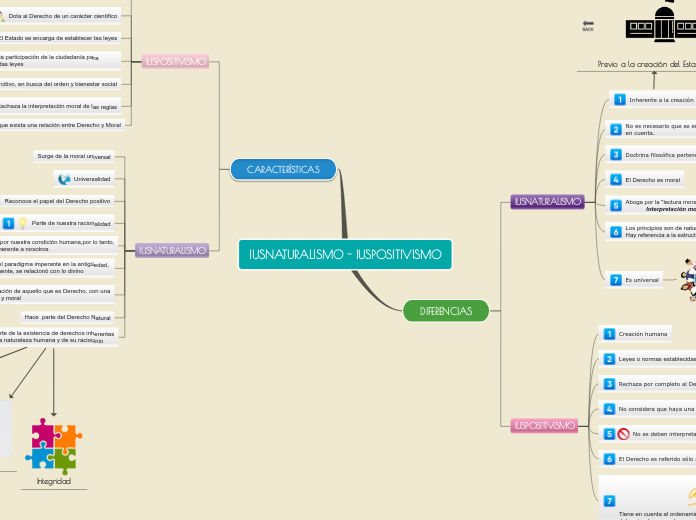Click node "participación de la ciudadanía"
The width and height of the screenshot is (696, 520).
point(60,61)
